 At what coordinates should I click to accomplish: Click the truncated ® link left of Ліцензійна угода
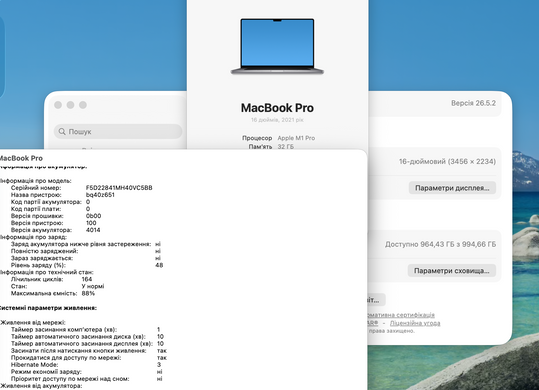click(373, 323)
